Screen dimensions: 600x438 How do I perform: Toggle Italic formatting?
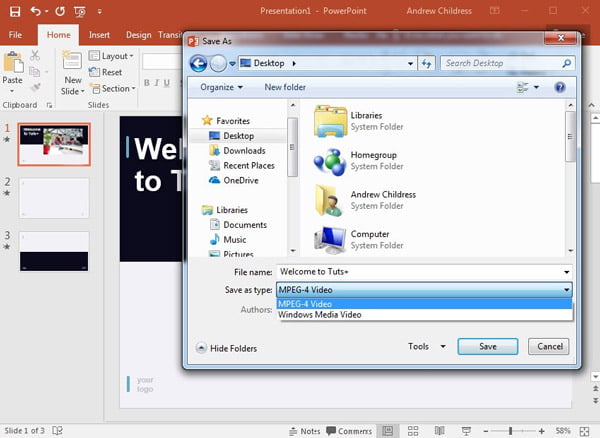pos(157,83)
